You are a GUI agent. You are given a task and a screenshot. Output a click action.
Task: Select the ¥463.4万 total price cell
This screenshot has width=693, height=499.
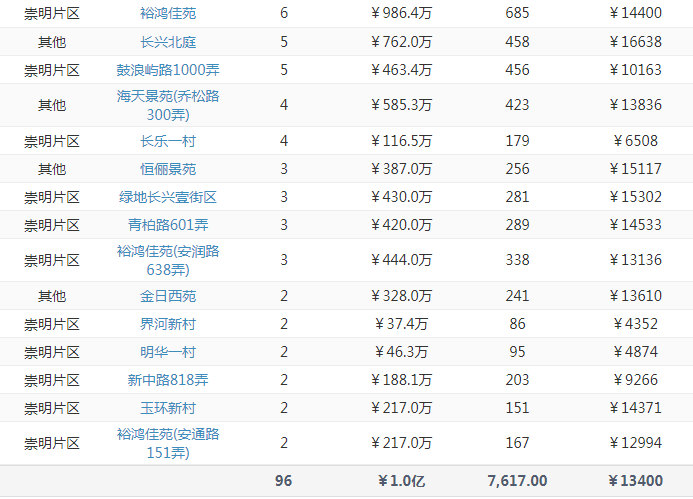coord(401,70)
